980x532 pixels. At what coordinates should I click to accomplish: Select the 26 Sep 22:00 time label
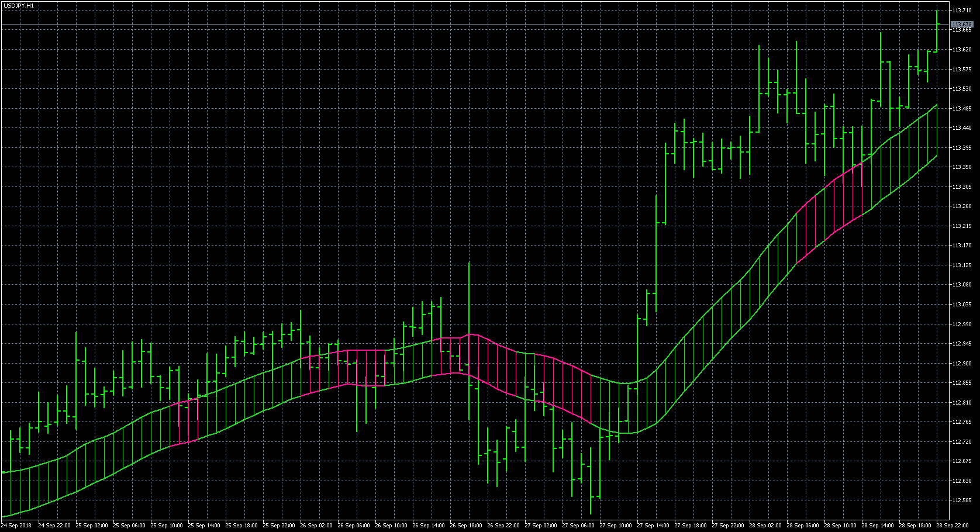[x=503, y=526]
